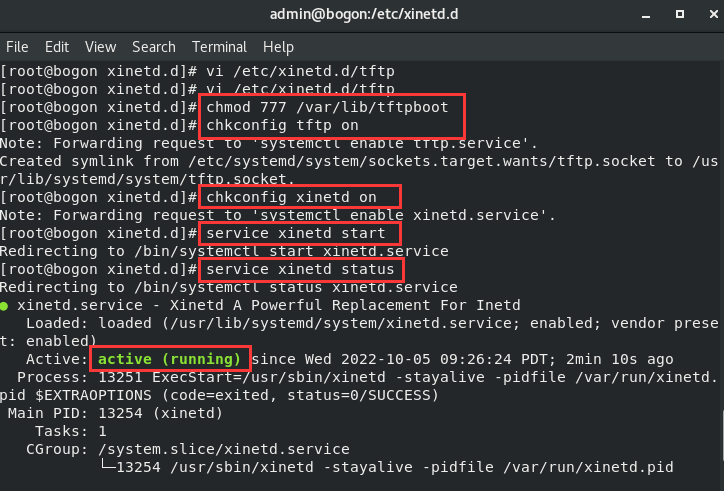
Task: Click the green 'active (running)' status text
Action: [168, 359]
